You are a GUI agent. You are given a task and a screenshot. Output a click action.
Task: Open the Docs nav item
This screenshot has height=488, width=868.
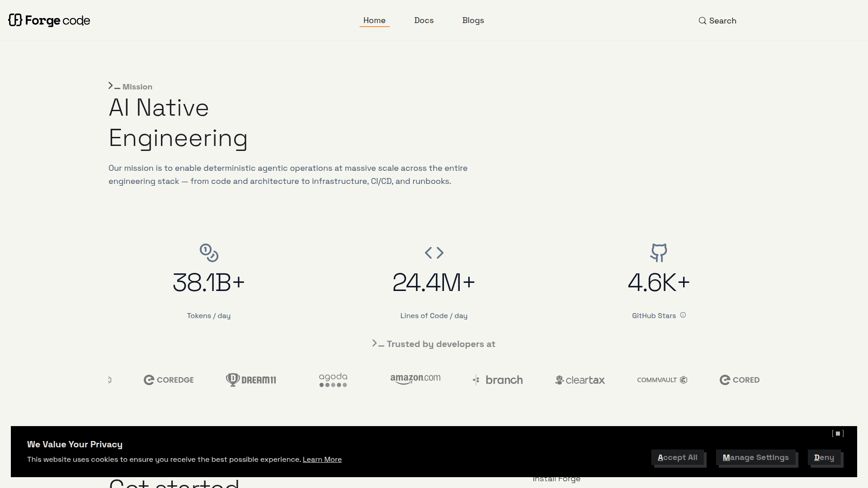point(424,20)
